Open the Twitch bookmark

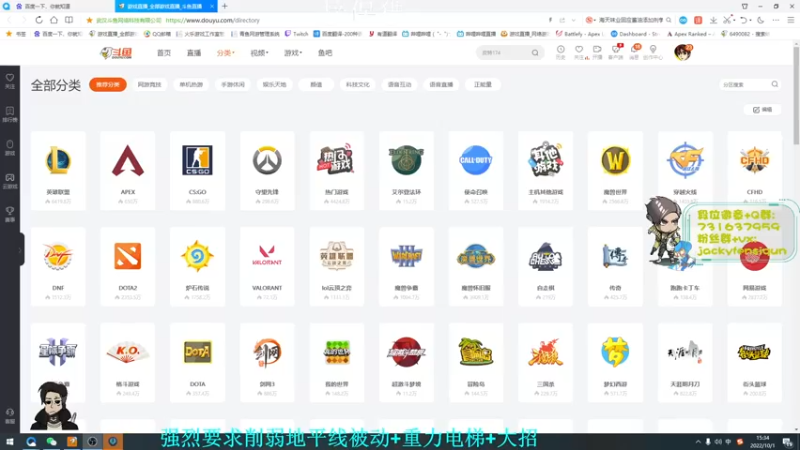tap(296, 34)
